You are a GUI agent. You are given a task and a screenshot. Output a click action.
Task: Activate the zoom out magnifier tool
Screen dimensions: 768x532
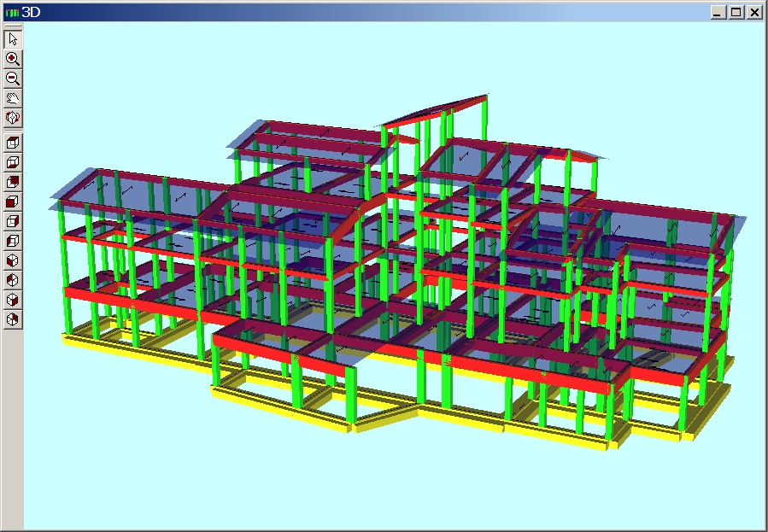[x=13, y=79]
